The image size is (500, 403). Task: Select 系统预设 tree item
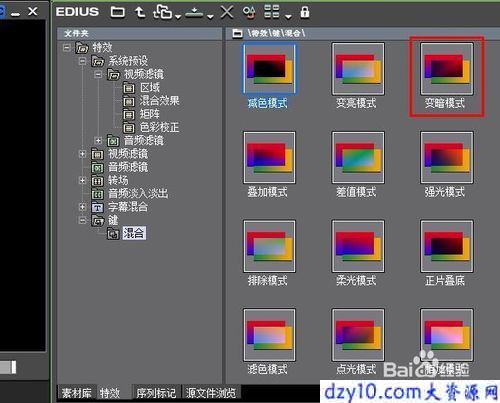(x=128, y=61)
